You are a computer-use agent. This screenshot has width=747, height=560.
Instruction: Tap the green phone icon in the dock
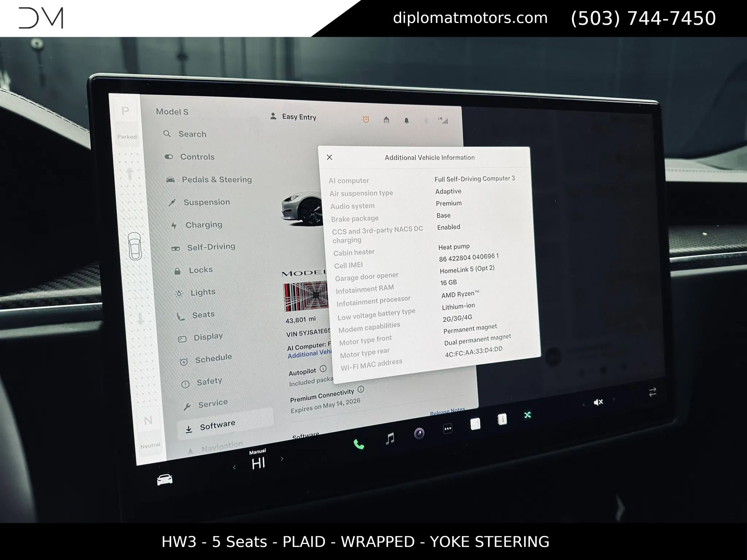pyautogui.click(x=359, y=444)
